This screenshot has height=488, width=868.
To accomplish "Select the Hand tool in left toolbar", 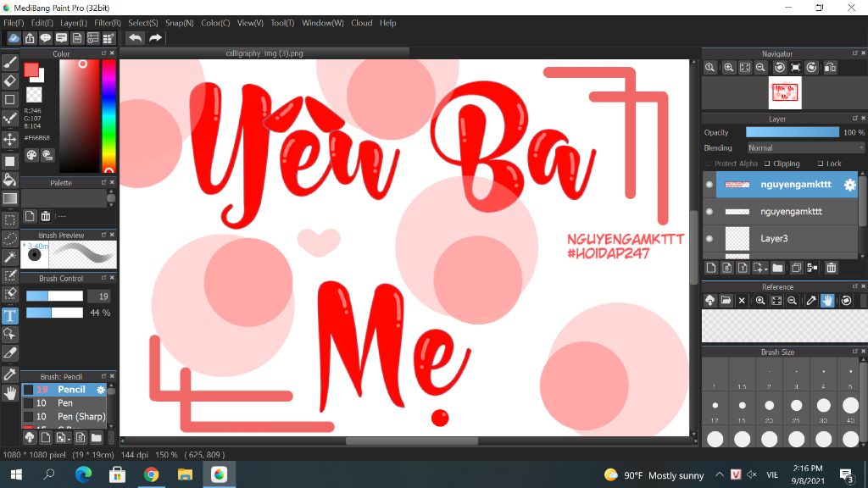I will (10, 393).
